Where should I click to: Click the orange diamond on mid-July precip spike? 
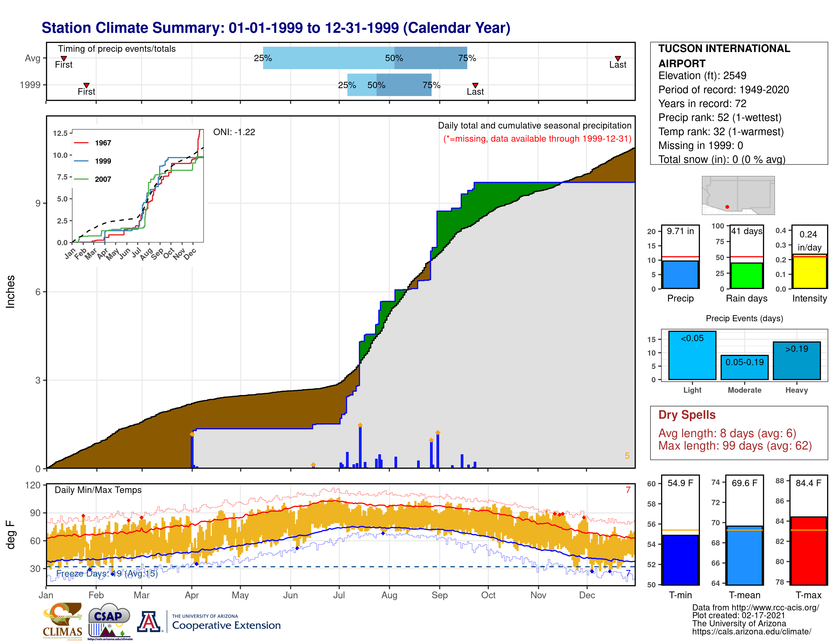(x=360, y=425)
